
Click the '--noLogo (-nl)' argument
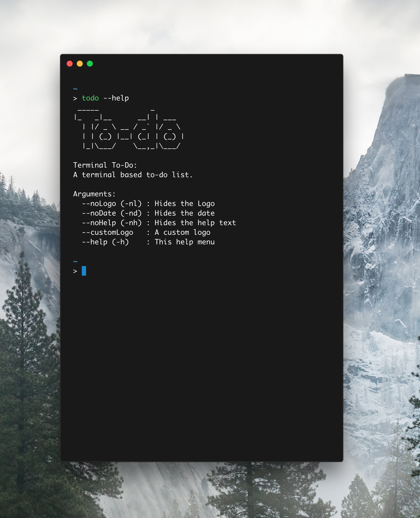[112, 203]
